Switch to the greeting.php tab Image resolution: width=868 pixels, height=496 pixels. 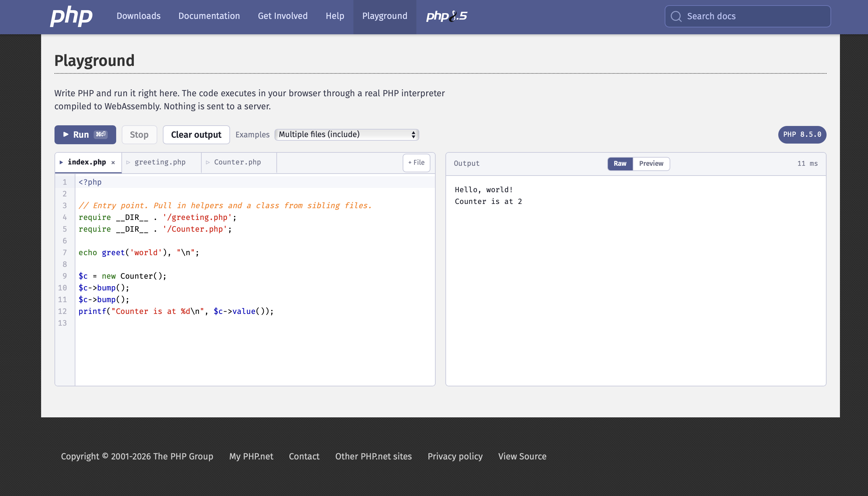click(x=160, y=162)
